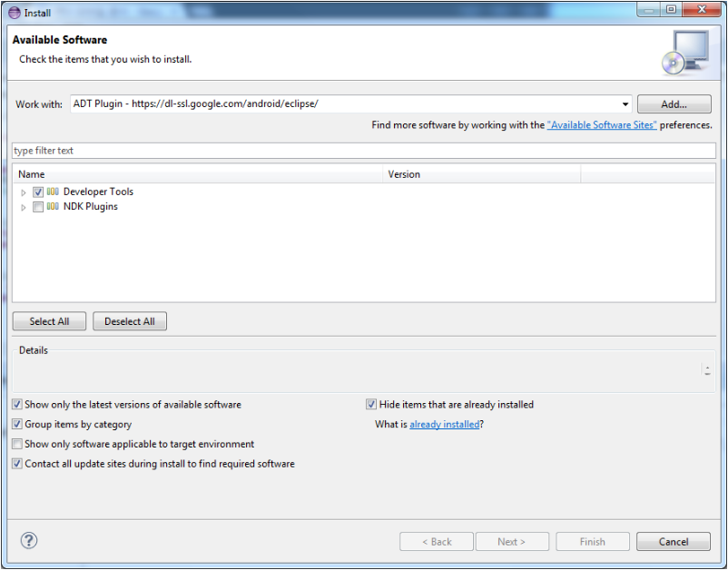Open the Available Software Sites link
The image size is (728, 570).
point(602,125)
